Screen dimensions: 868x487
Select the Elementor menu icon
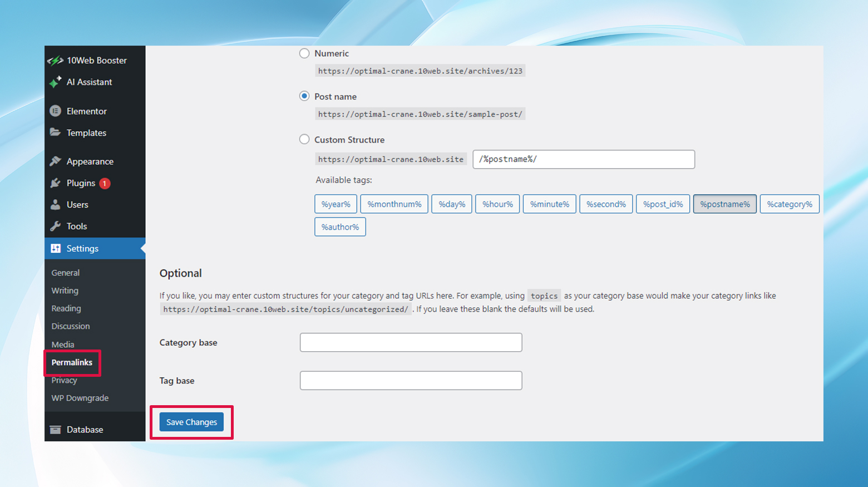[56, 111]
